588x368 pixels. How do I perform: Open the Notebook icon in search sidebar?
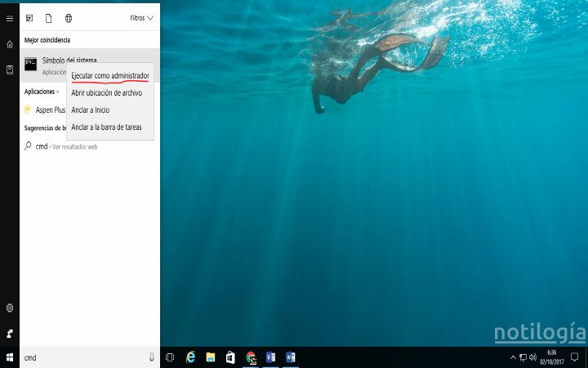pyautogui.click(x=10, y=70)
